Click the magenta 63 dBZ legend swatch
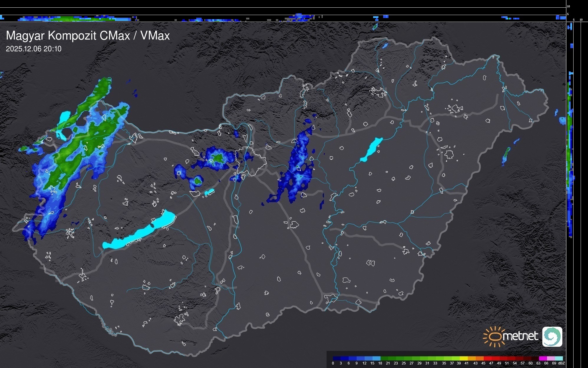 coord(543,358)
